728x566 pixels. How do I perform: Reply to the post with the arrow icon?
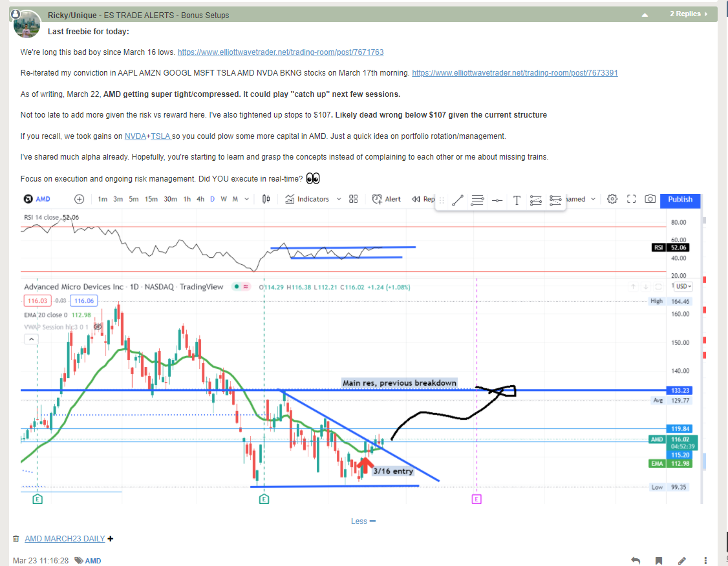click(636, 560)
